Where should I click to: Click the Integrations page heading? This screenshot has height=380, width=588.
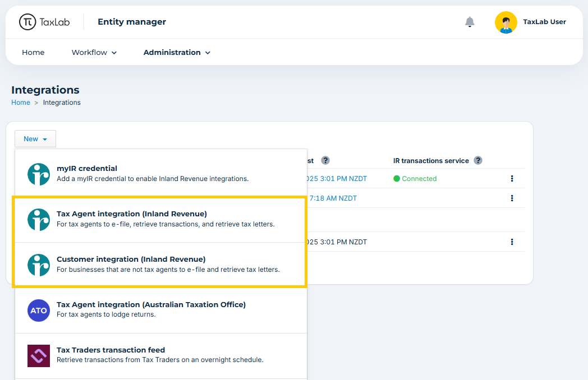pyautogui.click(x=45, y=90)
